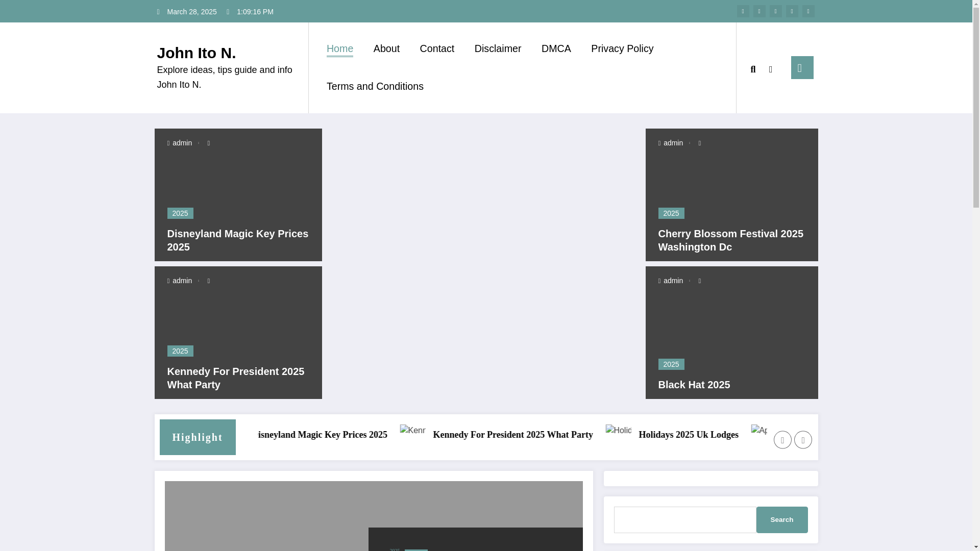Open Holidays 2025 Uk Lodges ticker item
This screenshot has width=980, height=551.
click(689, 435)
